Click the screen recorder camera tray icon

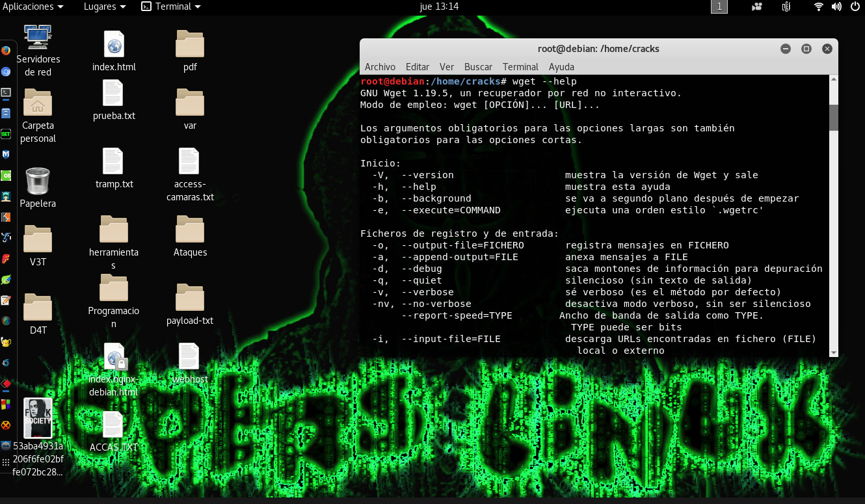tap(757, 7)
